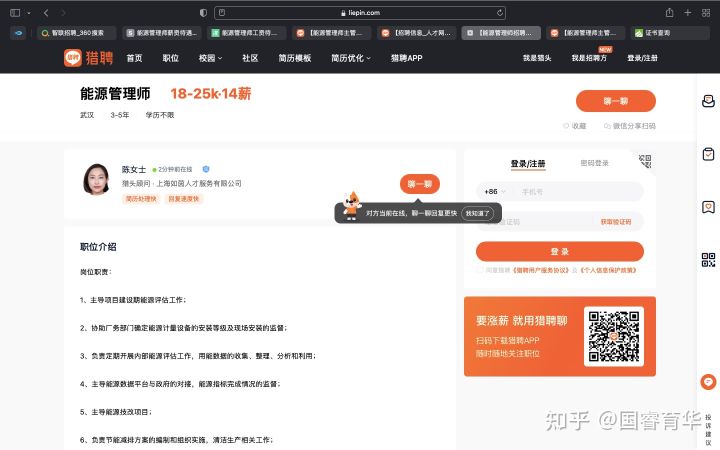The width and height of the screenshot is (720, 450).
Task: Open the 个人信息保护政策 link
Action: pos(608,270)
